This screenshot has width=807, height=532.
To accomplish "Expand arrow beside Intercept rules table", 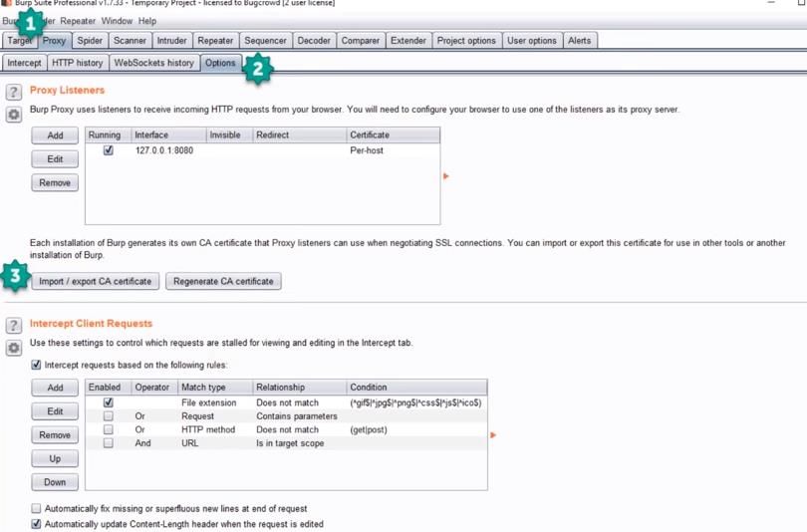I will (493, 434).
